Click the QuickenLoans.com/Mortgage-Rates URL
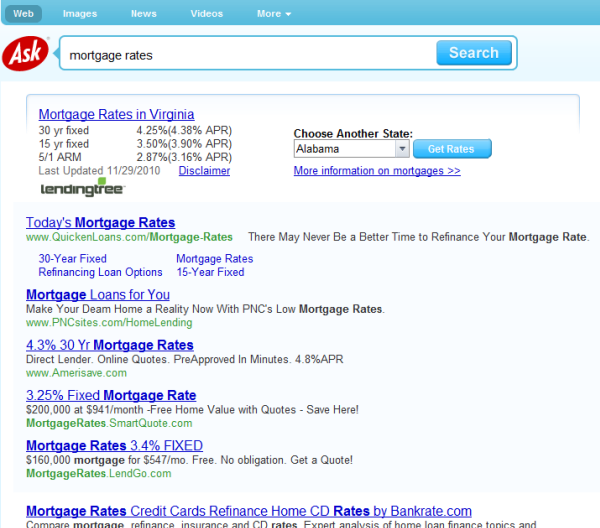600x528 pixels. 129,237
